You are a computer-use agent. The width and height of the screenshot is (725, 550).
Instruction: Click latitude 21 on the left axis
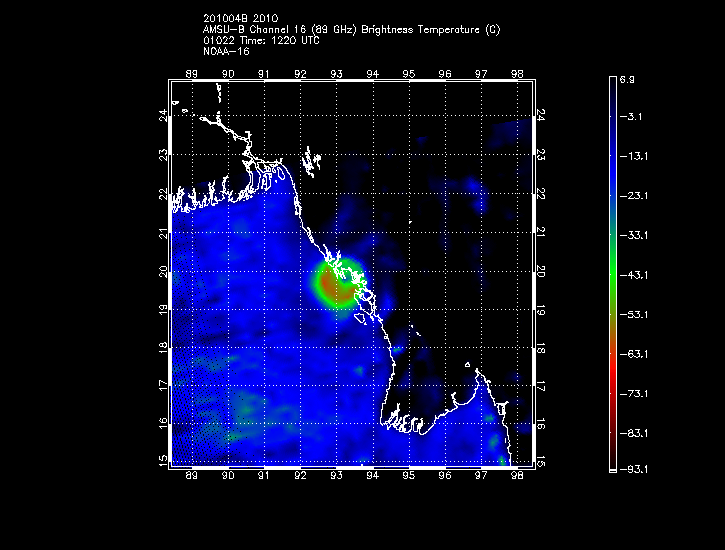tap(164, 234)
